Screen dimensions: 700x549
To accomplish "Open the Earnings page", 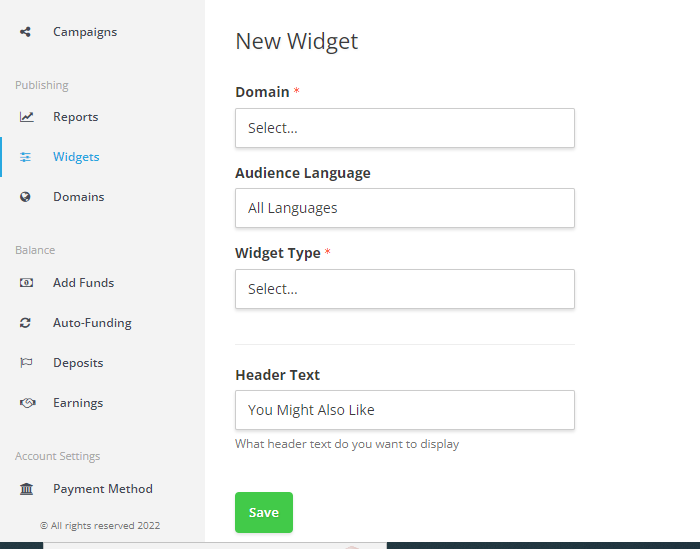I will coord(78,403).
